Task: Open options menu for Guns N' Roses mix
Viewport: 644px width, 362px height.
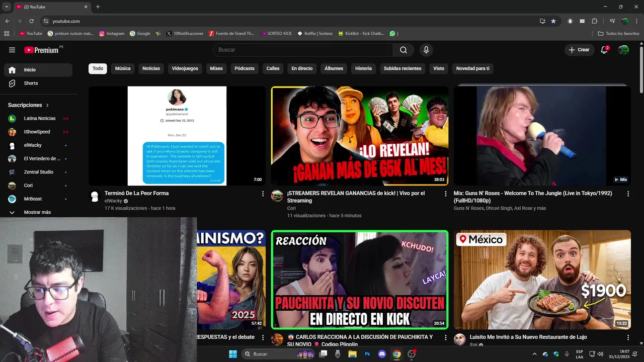Action: click(x=628, y=194)
